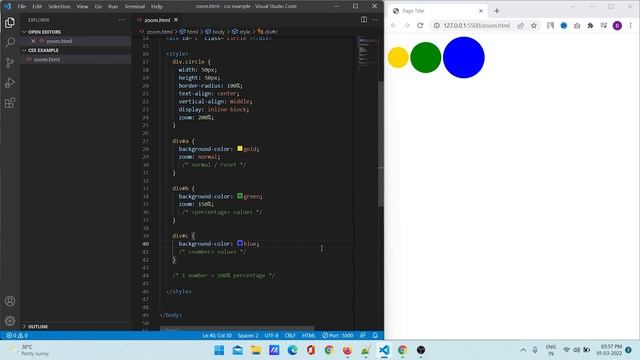
Task: Open the Accounts menu in activity bar
Action: point(10,301)
